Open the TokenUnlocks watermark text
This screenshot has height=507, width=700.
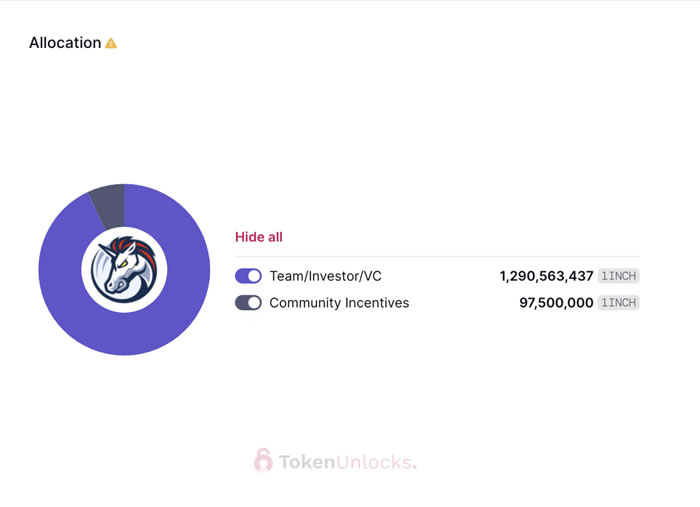[345, 462]
